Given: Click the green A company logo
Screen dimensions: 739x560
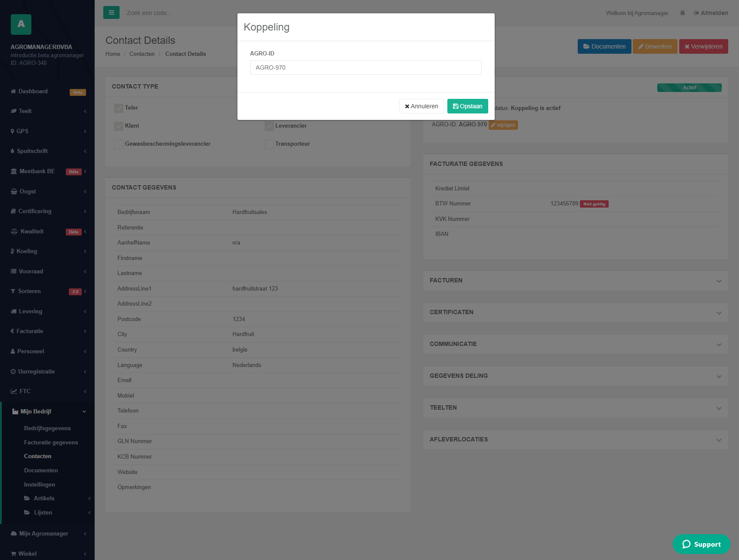Looking at the screenshot, I should pos(21,24).
